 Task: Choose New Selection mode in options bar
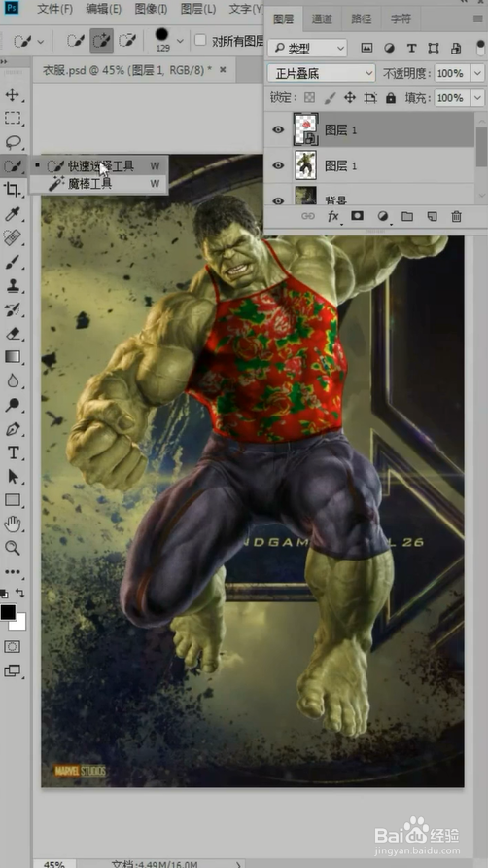click(x=76, y=41)
